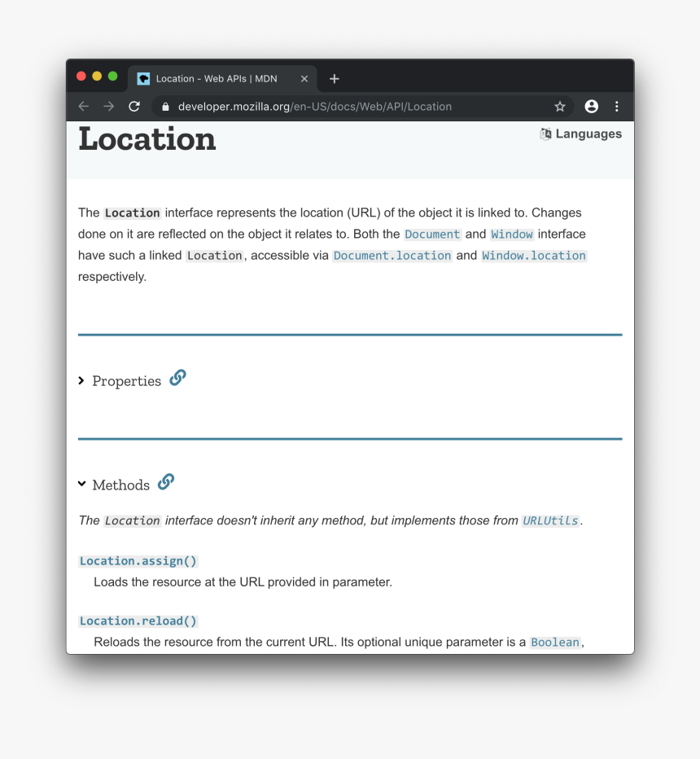
Task: Click the Methods section anchor link icon
Action: (x=166, y=482)
